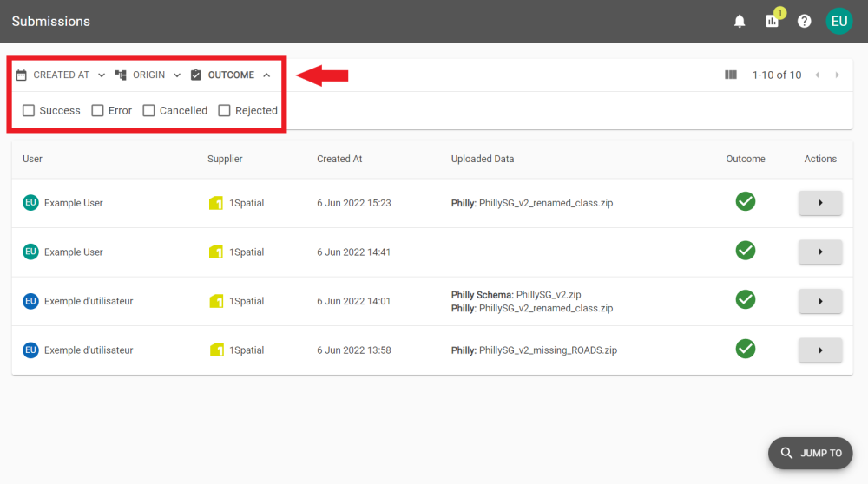Click Exemple d'utilisateur avatar in 13:58 row
Screen dimensions: 868x484
click(30, 350)
